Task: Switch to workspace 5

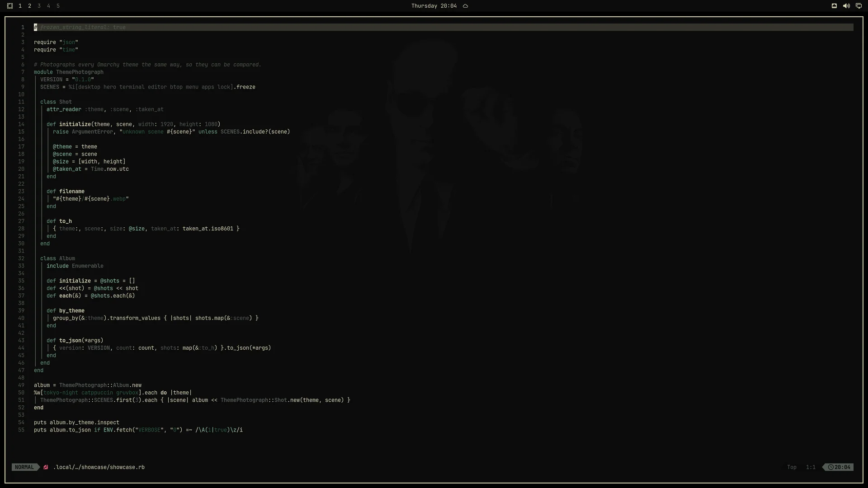Action: point(58,6)
